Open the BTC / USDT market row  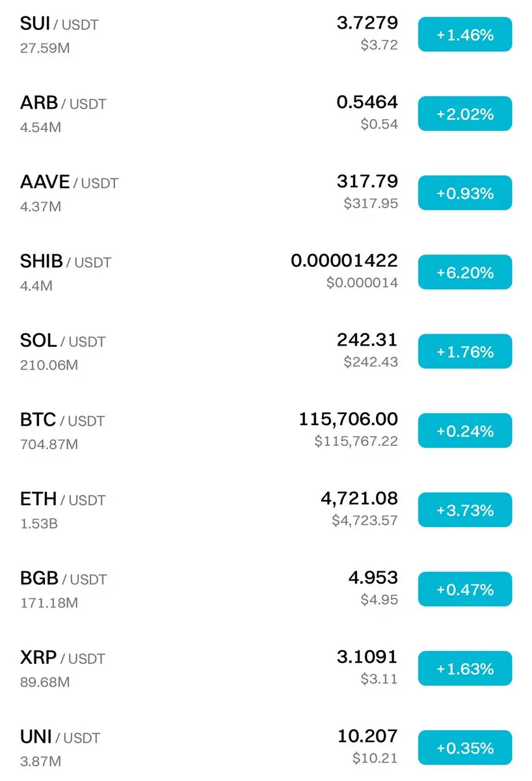click(x=266, y=431)
